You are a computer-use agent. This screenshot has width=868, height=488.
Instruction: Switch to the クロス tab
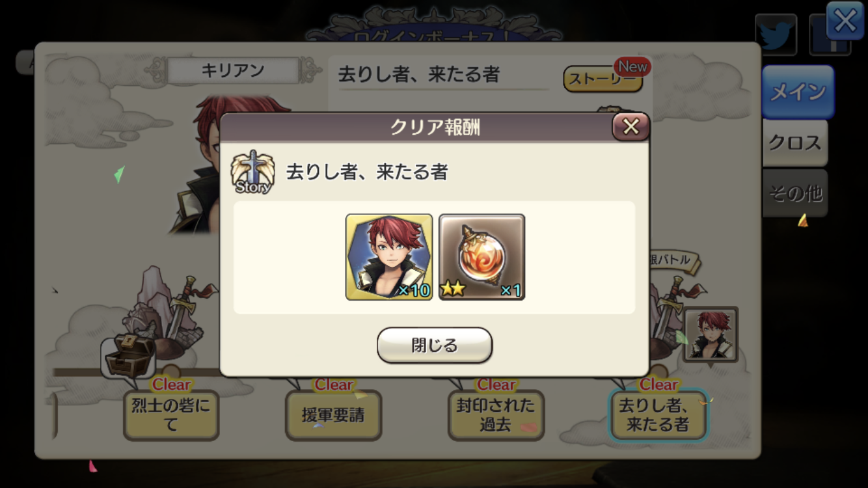point(795,142)
